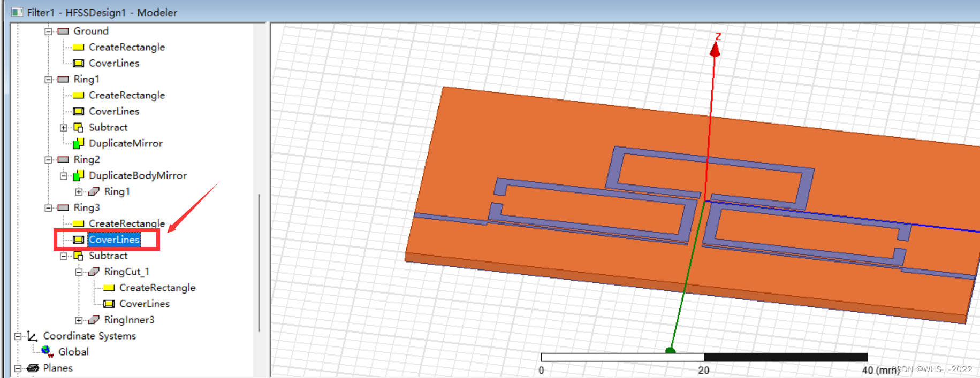Click the CoverLines icon under Ground
This screenshot has width=980, height=378.
click(79, 64)
